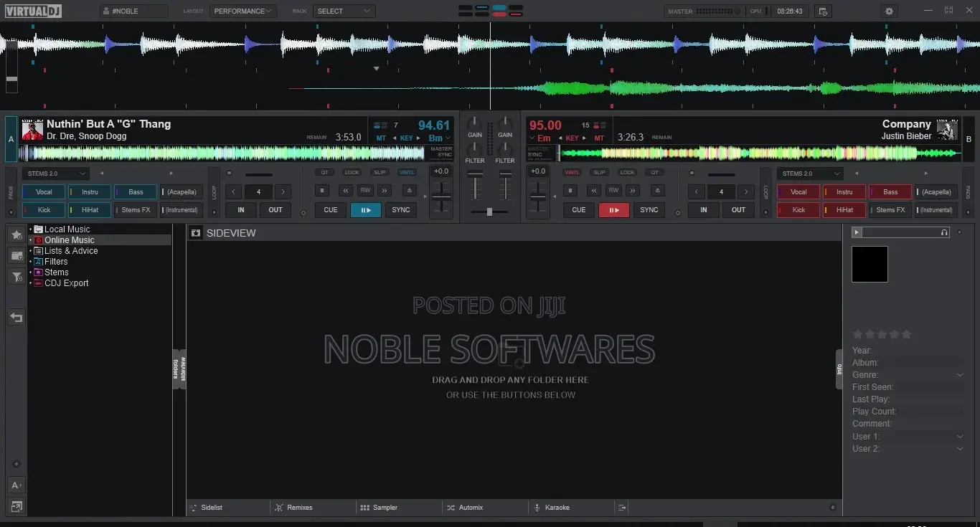Open the Bm key dropdown on deck A
Image resolution: width=980 pixels, height=527 pixels.
click(440, 138)
